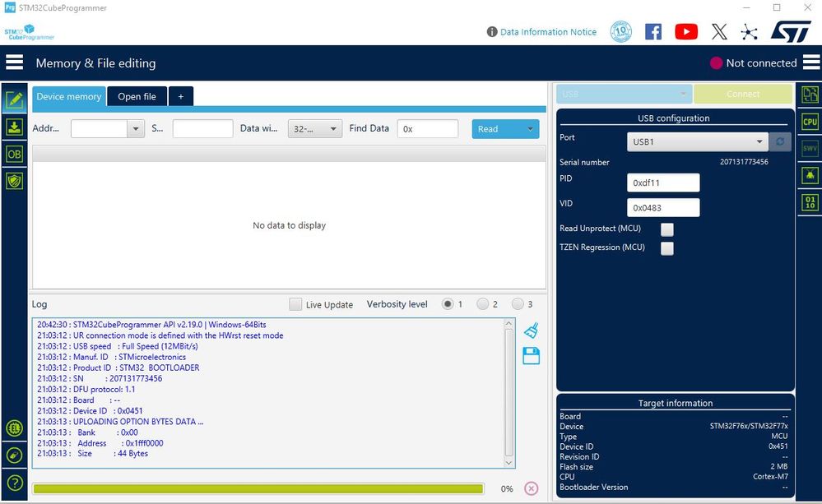Edit the PID 0xdf11 field
Screen dimensions: 822x504
tap(663, 183)
